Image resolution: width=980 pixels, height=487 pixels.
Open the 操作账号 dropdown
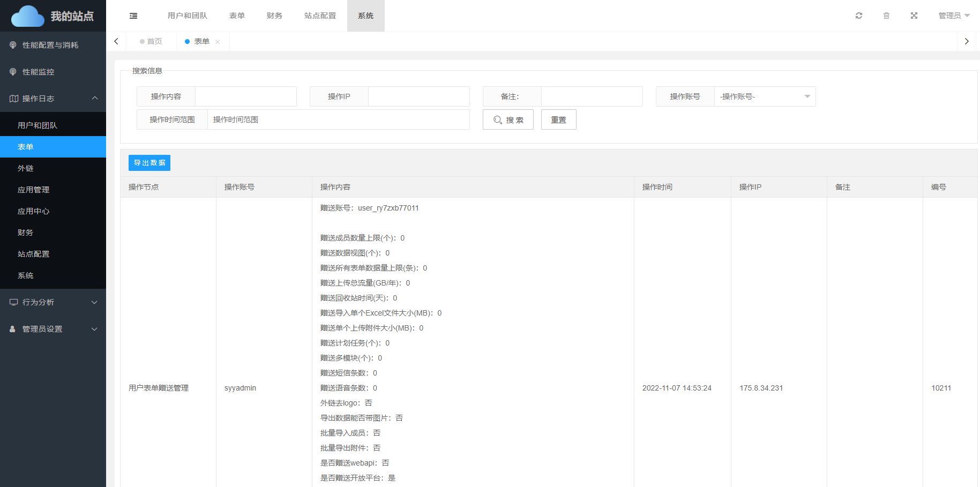(765, 96)
